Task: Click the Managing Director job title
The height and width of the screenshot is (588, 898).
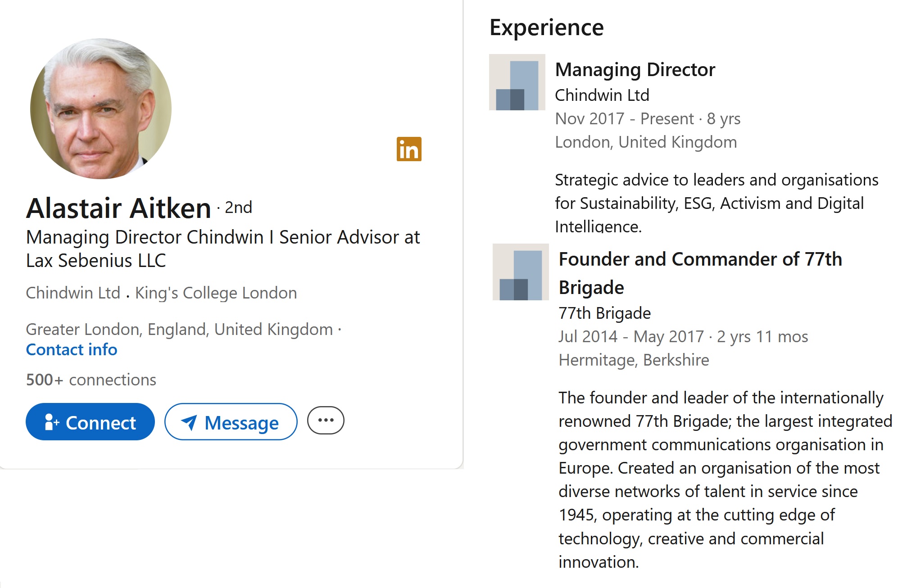Action: tap(635, 70)
